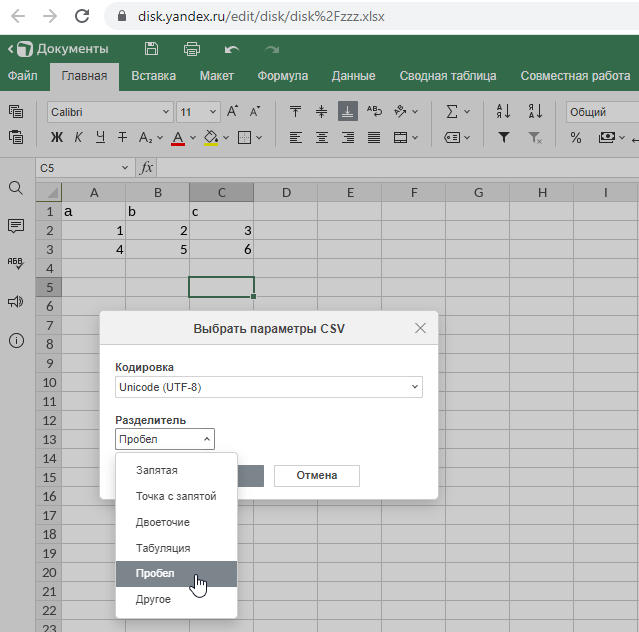
Task: Select Табуляция from the delimiter list
Action: (163, 548)
